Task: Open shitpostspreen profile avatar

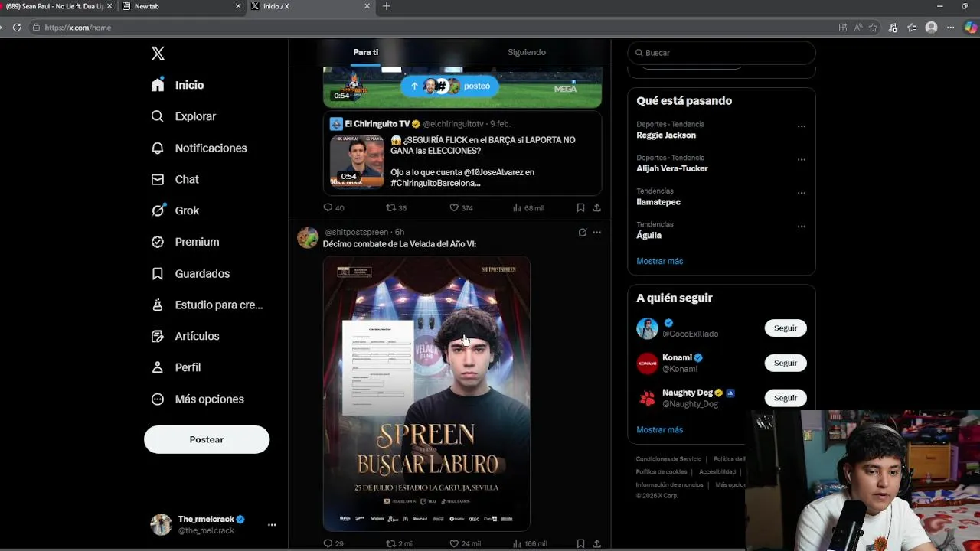Action: click(x=308, y=237)
